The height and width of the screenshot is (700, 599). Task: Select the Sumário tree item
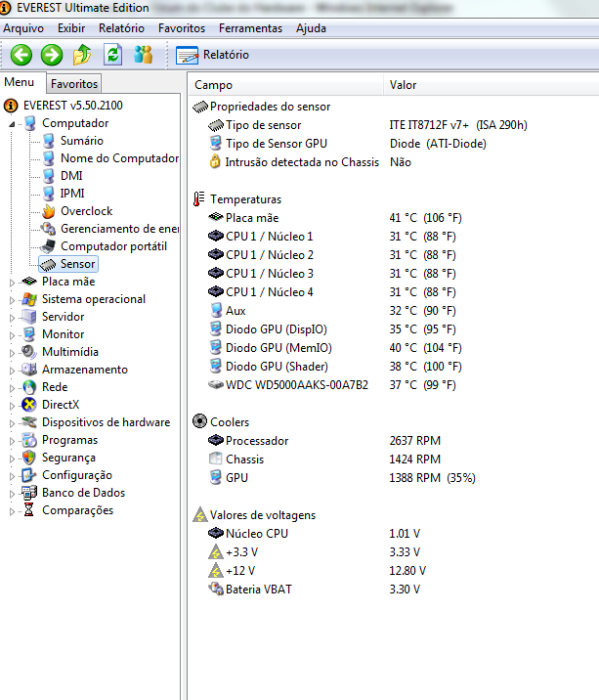82,141
